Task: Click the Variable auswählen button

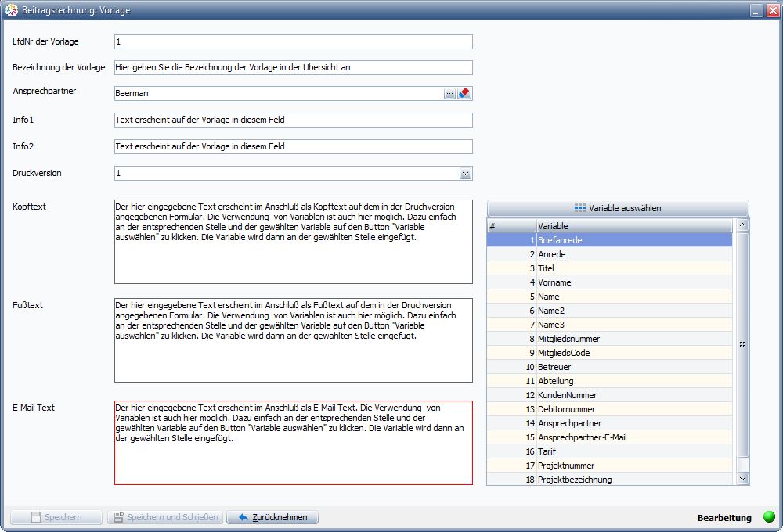Action: pyautogui.click(x=618, y=208)
